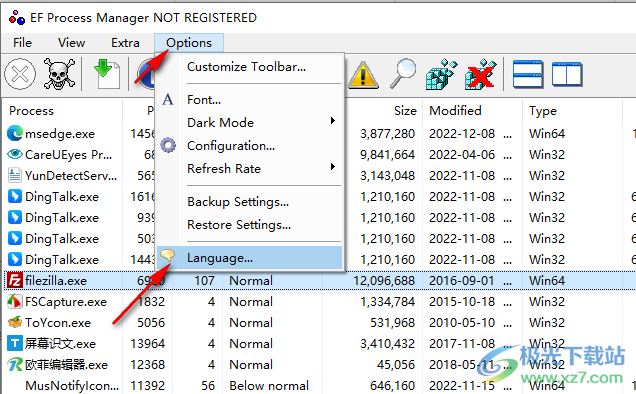Click the cubes with red X toolbar icon

[x=481, y=74]
